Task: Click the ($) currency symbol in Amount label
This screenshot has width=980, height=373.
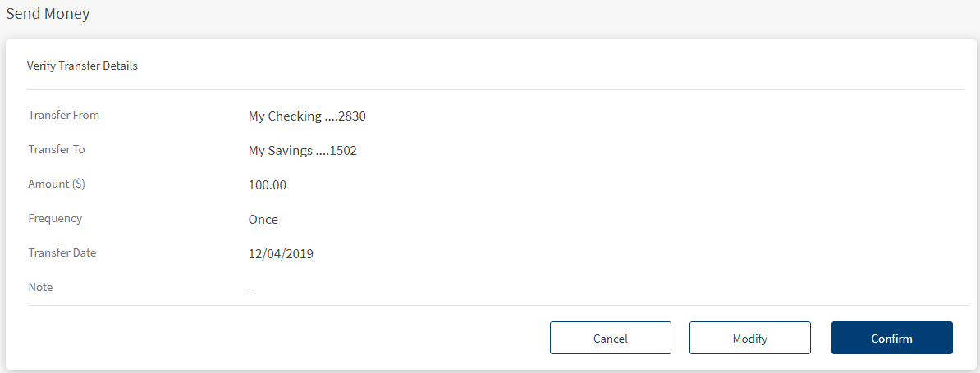Action: (78, 184)
